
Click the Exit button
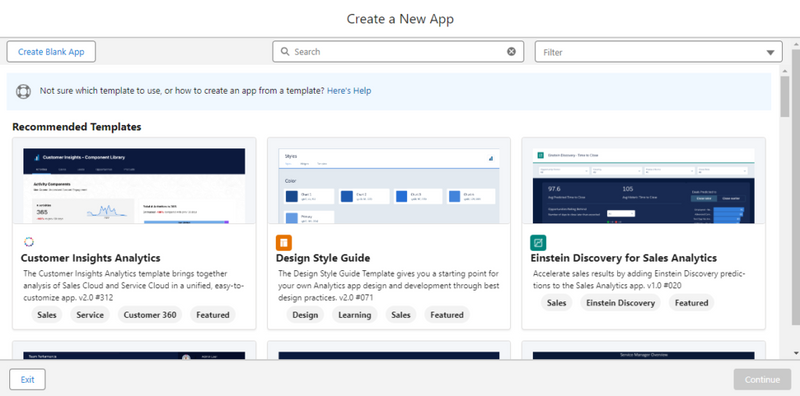[28, 379]
